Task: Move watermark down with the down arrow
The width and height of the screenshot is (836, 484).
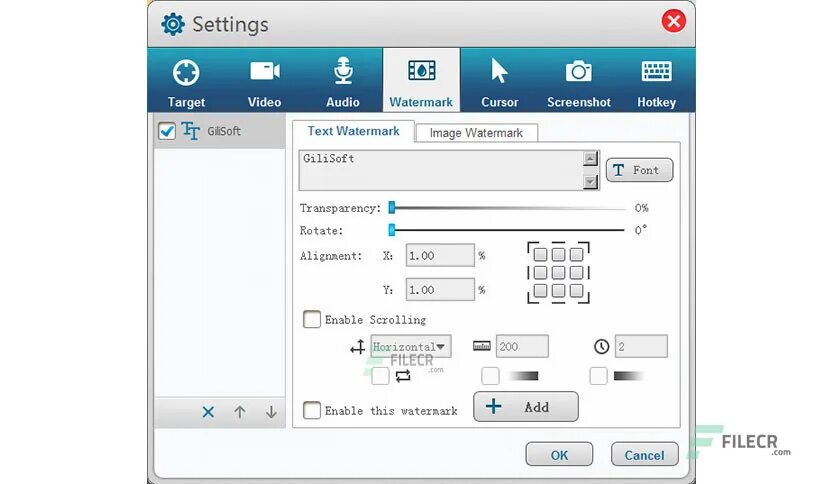Action: click(271, 412)
